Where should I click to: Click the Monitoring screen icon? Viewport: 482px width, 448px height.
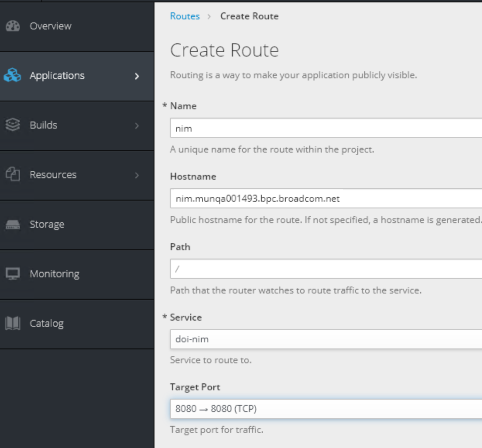click(13, 274)
